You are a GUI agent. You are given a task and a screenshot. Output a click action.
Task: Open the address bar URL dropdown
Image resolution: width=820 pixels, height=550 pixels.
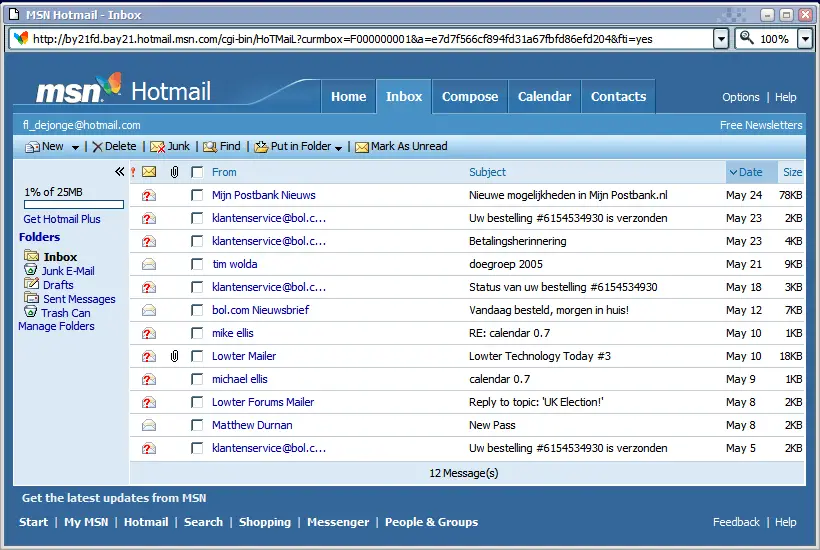(x=721, y=39)
